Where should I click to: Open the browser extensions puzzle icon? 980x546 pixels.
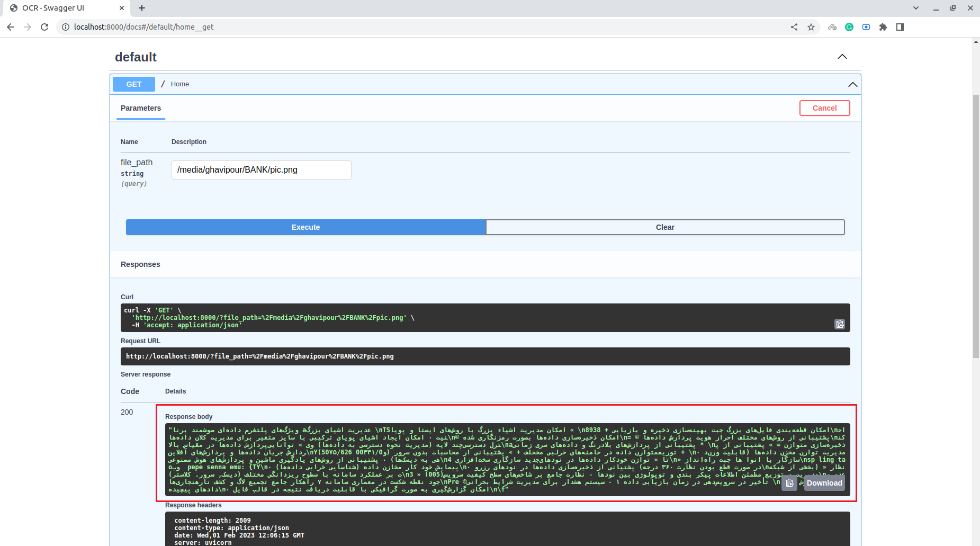883,27
